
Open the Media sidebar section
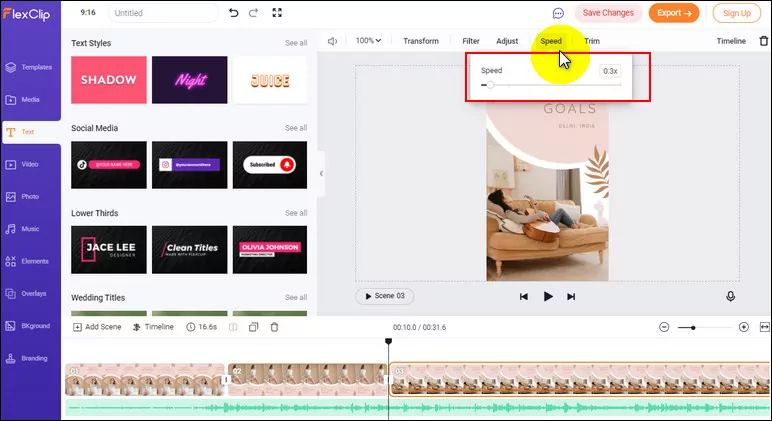[23, 99]
